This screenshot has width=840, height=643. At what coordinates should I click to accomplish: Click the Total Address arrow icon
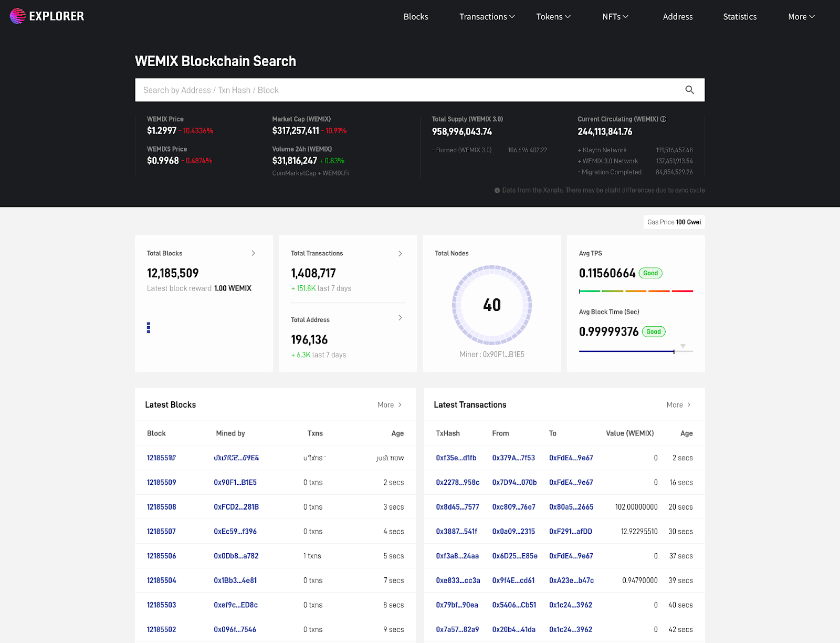tap(401, 318)
